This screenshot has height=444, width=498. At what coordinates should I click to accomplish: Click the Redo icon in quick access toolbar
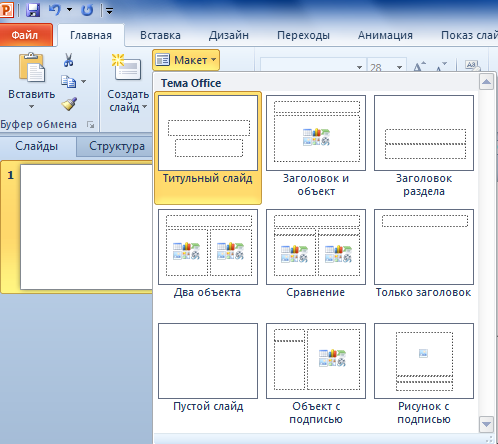(87, 10)
